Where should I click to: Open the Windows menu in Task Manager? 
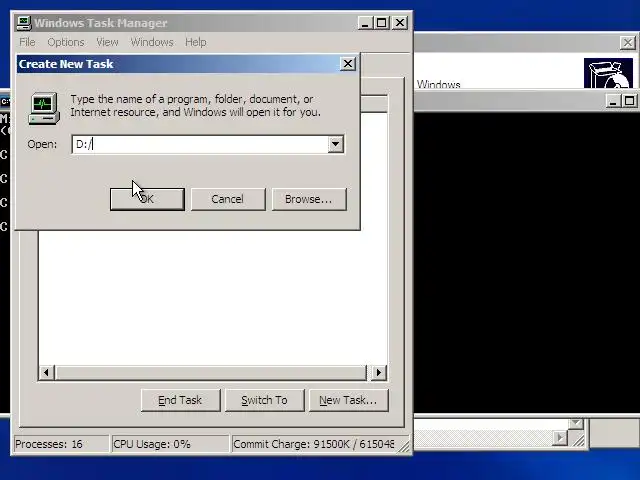[x=152, y=42]
